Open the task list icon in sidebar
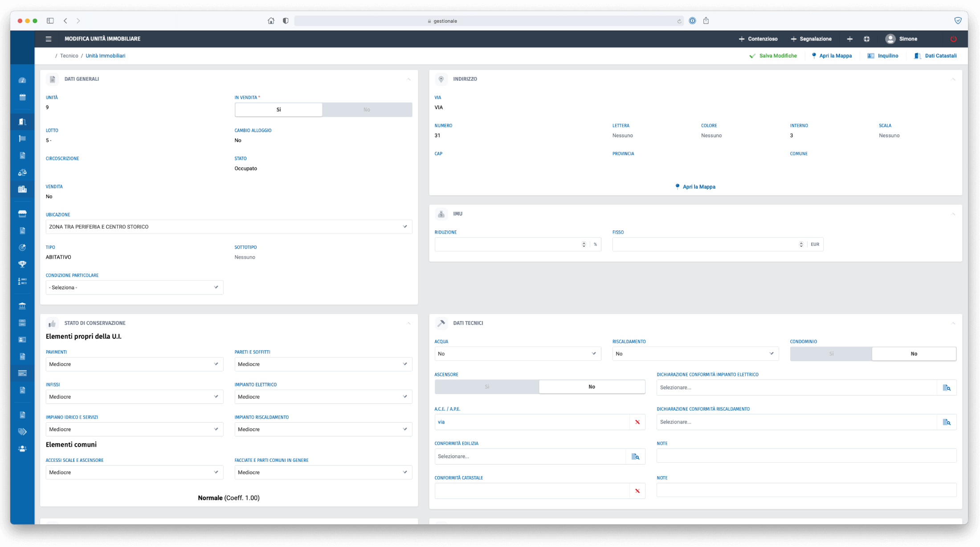The image size is (980, 547). coord(22,281)
